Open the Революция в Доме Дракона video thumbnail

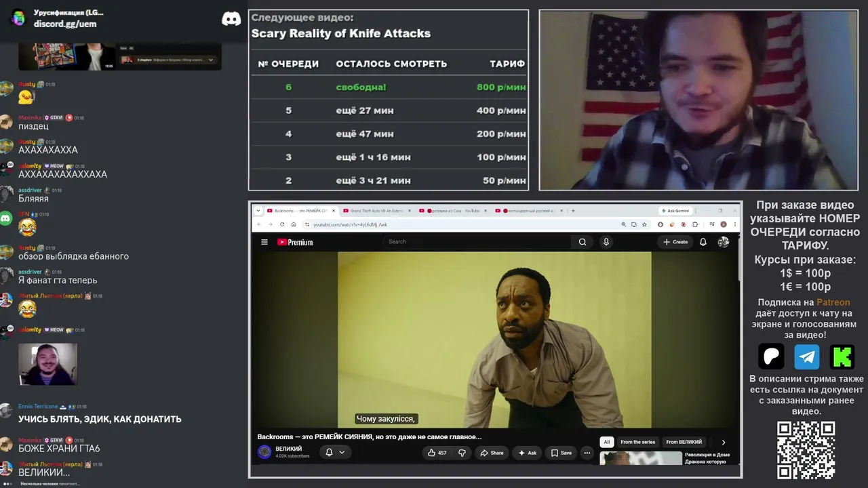tap(641, 458)
